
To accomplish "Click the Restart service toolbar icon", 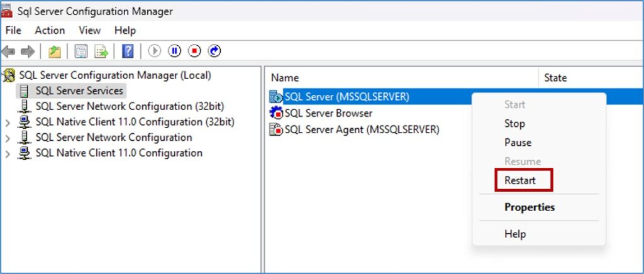I will 214,51.
